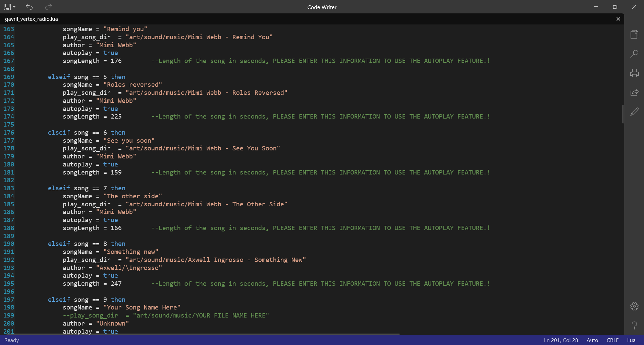Open the Find search tool
Image resolution: width=644 pixels, height=345 pixels.
pyautogui.click(x=634, y=54)
